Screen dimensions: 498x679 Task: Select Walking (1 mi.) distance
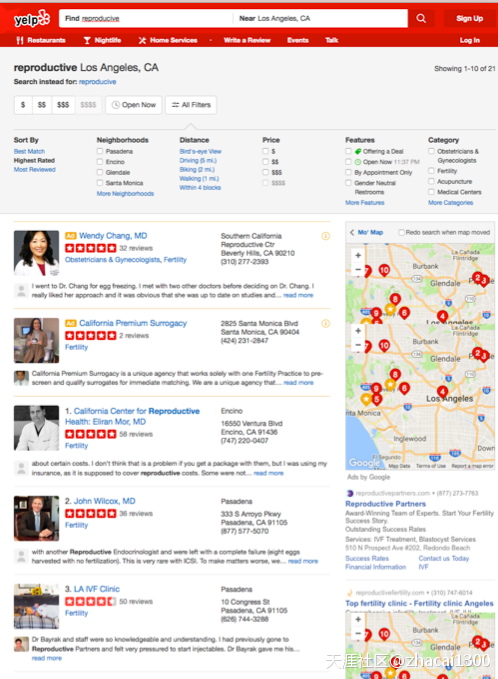click(x=199, y=179)
